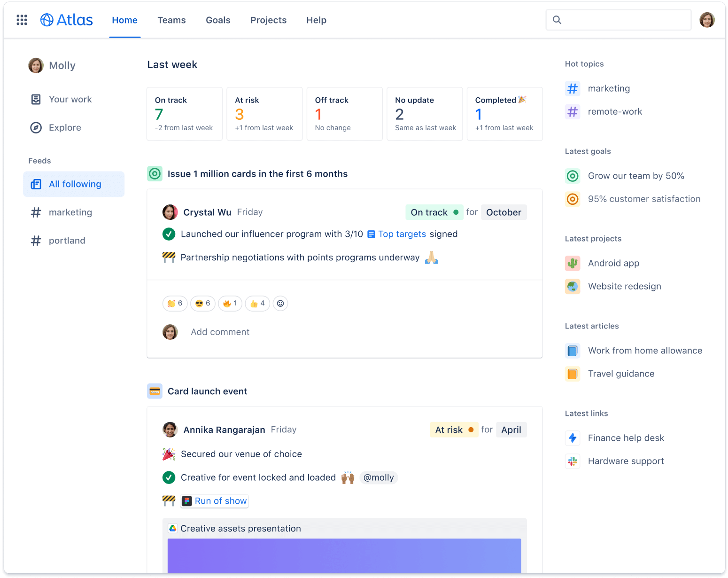Click the Atlas logo
Viewport: 728px width, 578px height.
[67, 20]
